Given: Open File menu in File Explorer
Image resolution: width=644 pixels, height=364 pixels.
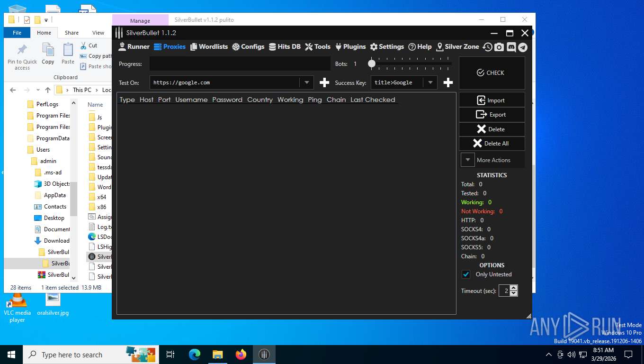Looking at the screenshot, I should [x=17, y=33].
